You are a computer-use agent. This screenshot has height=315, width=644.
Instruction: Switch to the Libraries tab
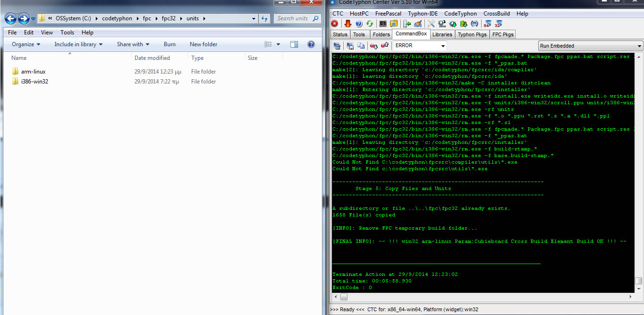[442, 34]
